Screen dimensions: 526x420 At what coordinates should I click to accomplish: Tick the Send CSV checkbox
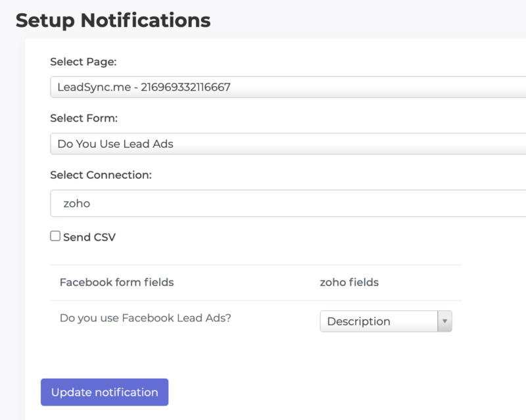(x=55, y=236)
